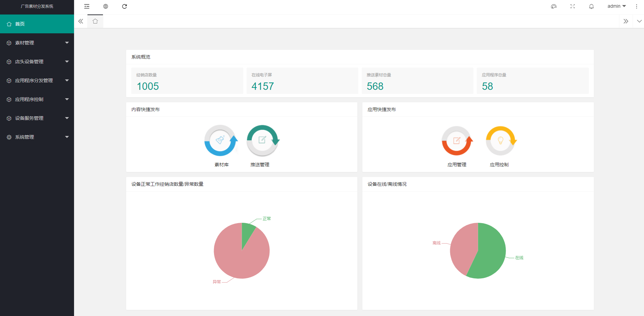Click the cube icon next to 应用程序控制
Screen dimensions: 644x316
(9, 100)
